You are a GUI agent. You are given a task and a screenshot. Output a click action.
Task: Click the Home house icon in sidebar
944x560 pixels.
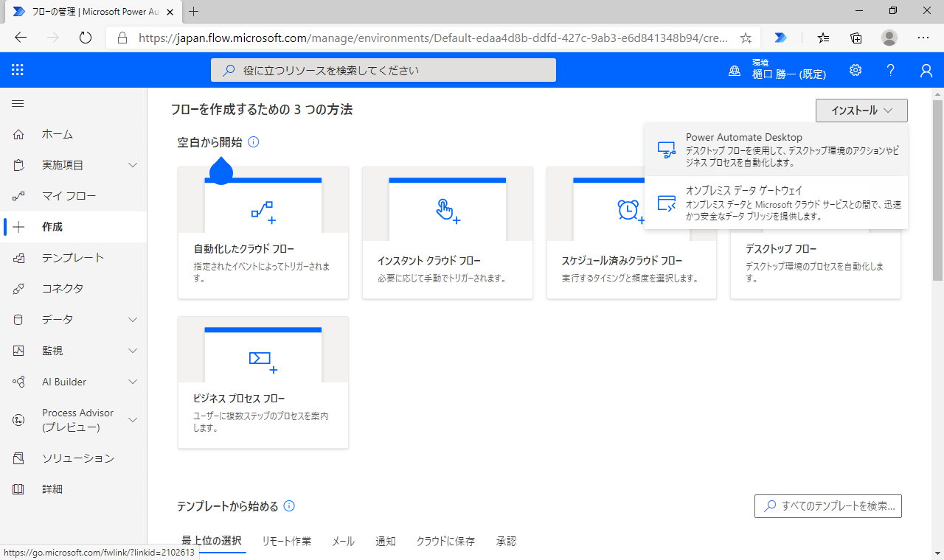tap(18, 134)
